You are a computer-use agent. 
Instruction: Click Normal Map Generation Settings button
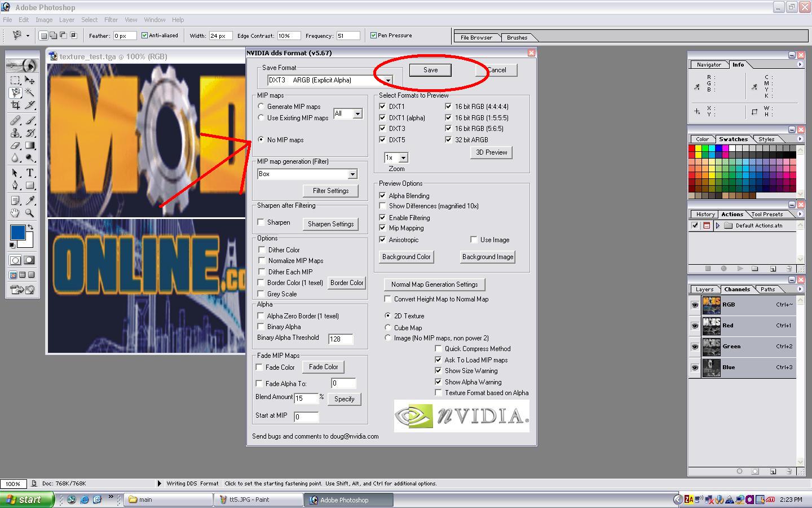coord(434,284)
